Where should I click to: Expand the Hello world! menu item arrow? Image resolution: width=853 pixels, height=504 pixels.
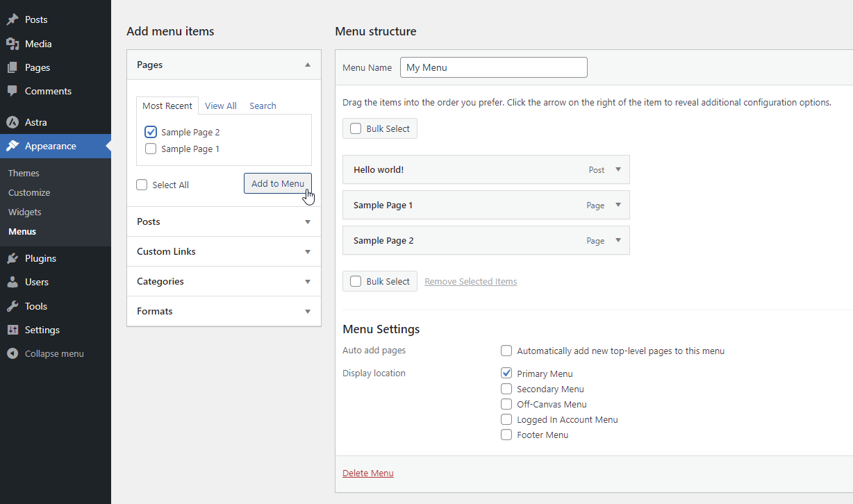coord(618,169)
